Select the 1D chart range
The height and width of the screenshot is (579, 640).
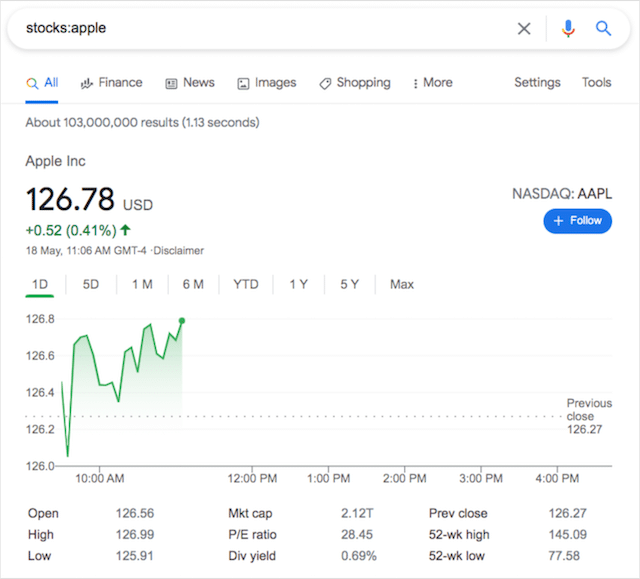click(40, 284)
